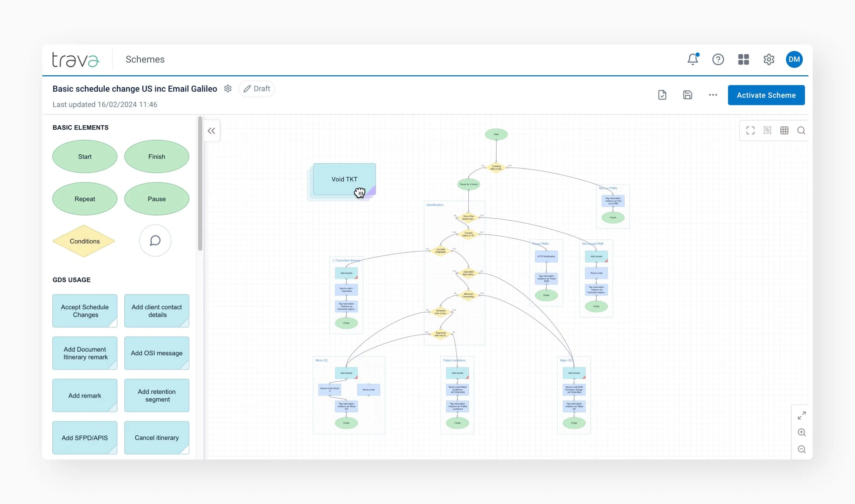Toggle fullscreen canvas view

[x=750, y=131]
